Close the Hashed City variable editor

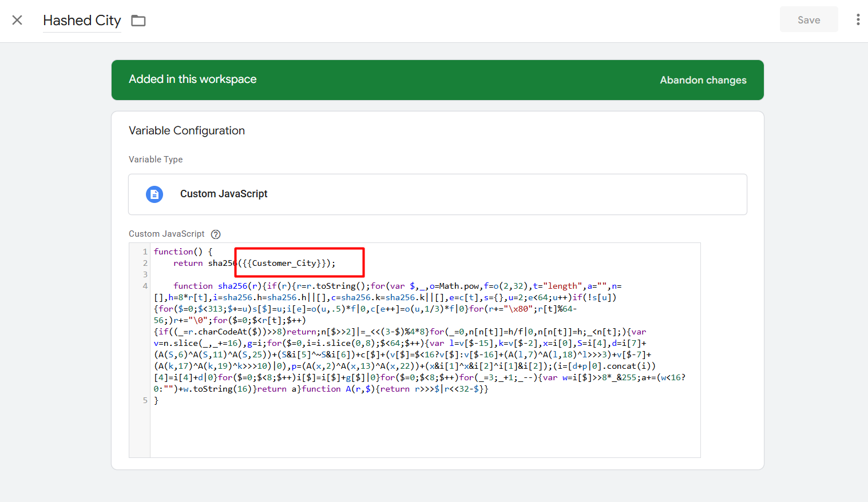point(17,21)
